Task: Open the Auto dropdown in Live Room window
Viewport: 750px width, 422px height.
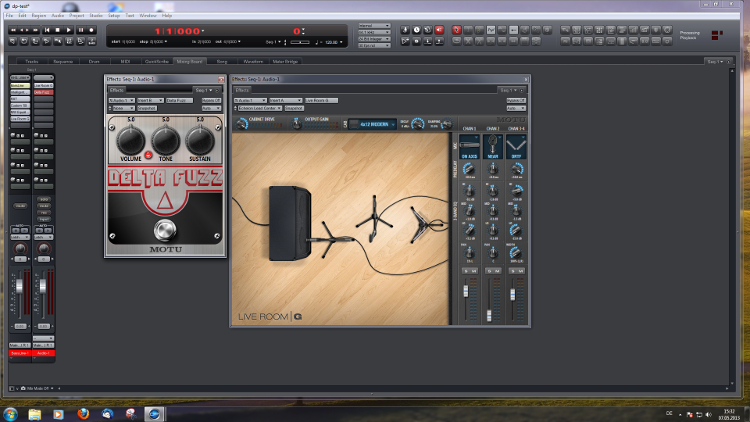Action: click(x=516, y=108)
